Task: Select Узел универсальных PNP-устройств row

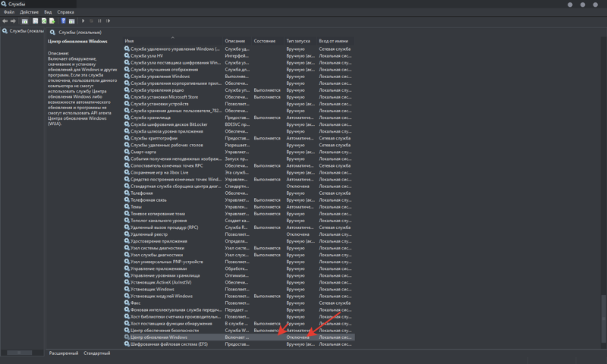Action: 239,262
